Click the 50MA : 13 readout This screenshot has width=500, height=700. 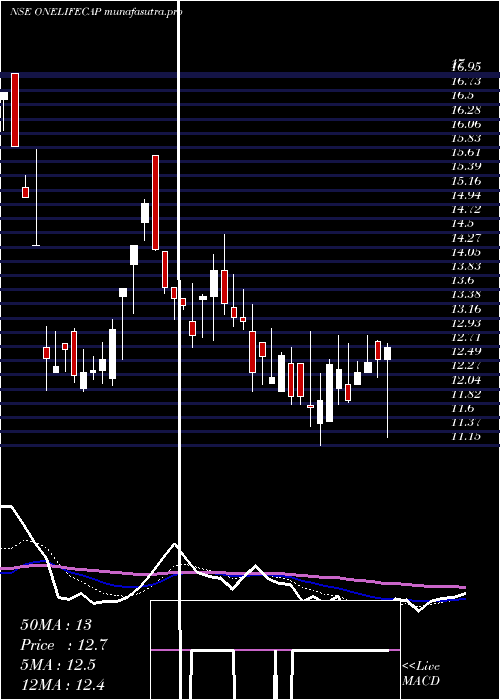[x=56, y=625]
